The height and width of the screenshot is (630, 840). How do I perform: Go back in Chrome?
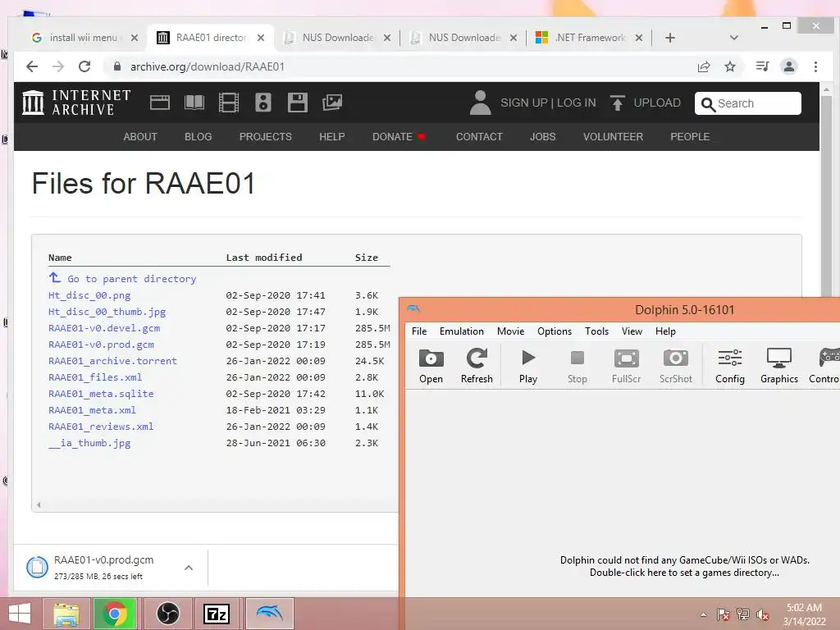click(x=32, y=66)
